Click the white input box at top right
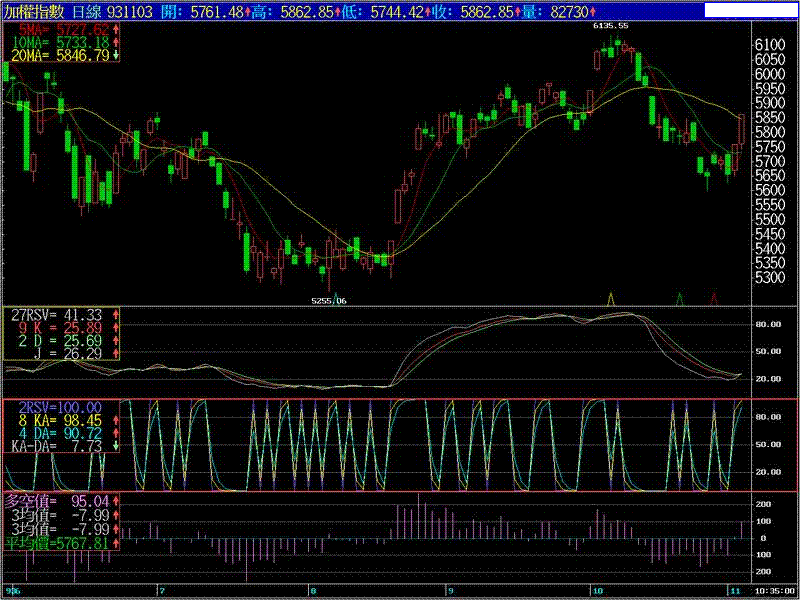 click(x=750, y=11)
